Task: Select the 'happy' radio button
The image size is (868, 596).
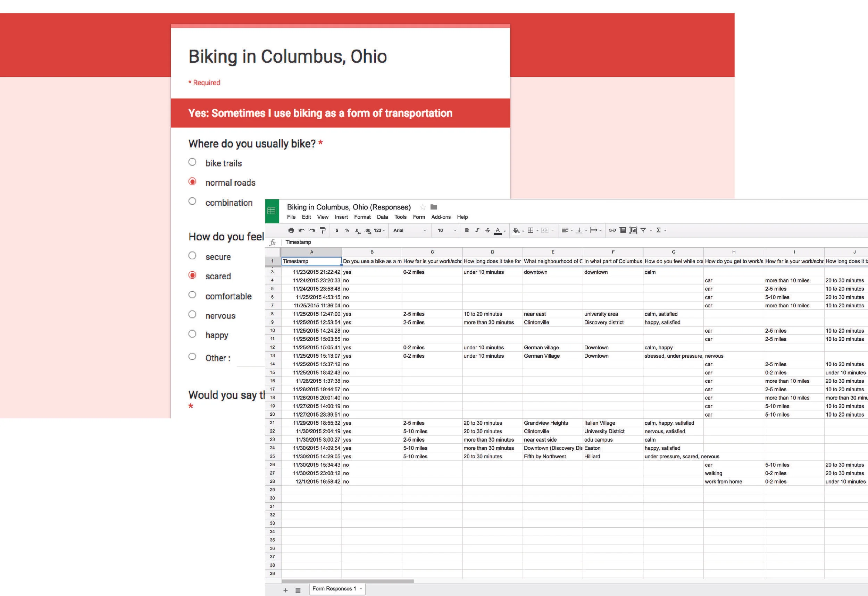Action: tap(192, 334)
